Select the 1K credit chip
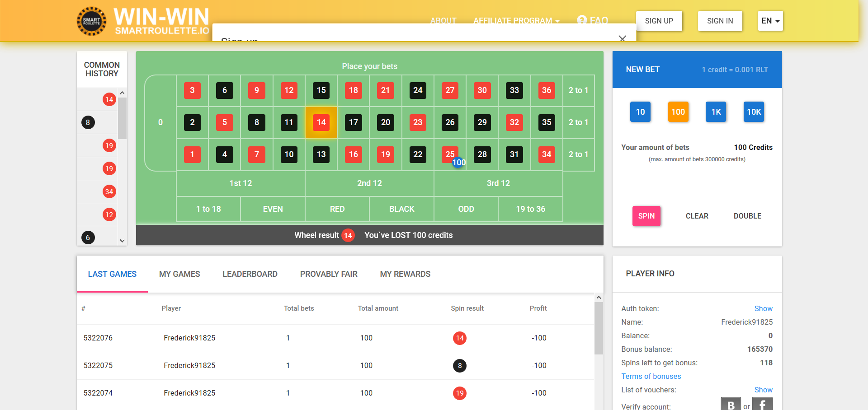 (x=716, y=112)
